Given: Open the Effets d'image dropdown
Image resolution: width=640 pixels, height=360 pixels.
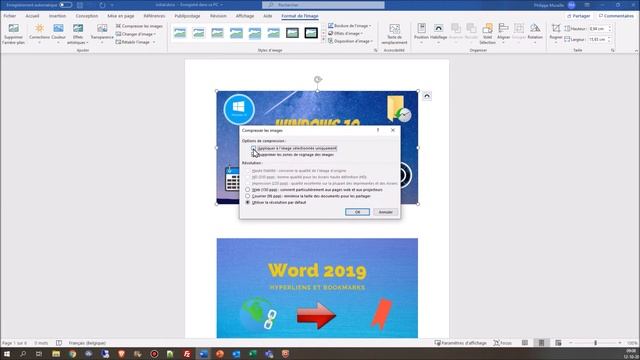Looking at the screenshot, I should tap(345, 33).
